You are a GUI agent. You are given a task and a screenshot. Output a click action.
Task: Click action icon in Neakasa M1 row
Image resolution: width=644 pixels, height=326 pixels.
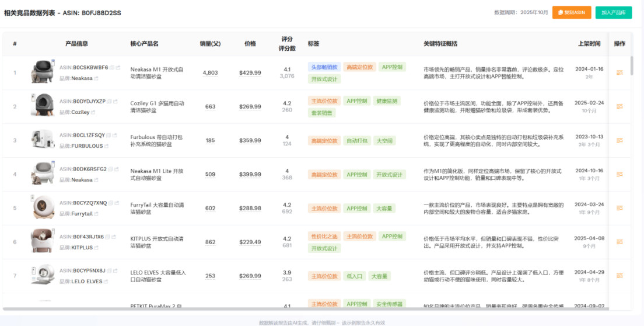coord(619,72)
